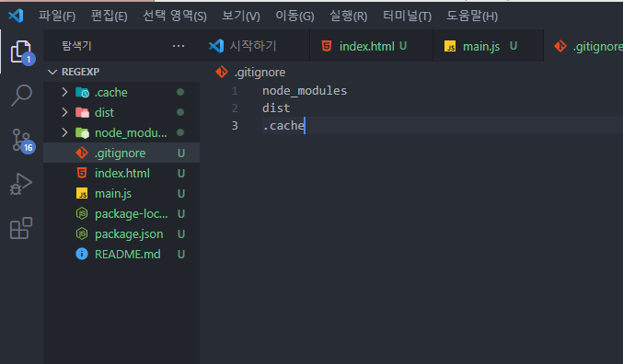Switch to the 시작하기 tab
623x364 pixels.
(x=256, y=46)
